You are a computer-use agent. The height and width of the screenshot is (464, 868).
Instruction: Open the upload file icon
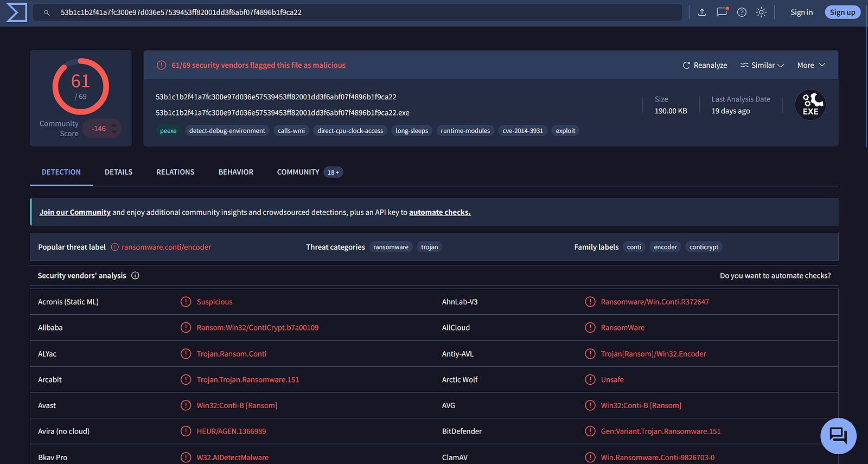tap(702, 12)
